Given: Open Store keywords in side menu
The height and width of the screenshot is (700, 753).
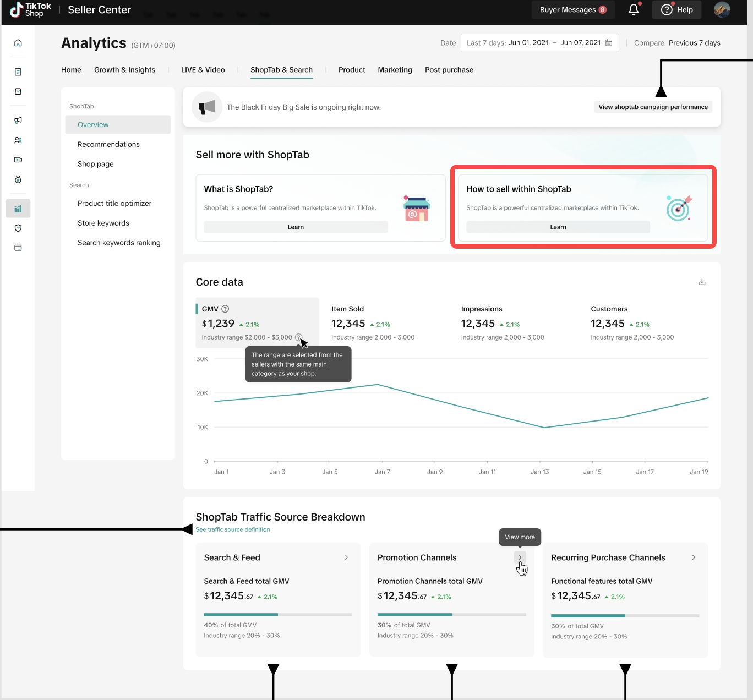Looking at the screenshot, I should pyautogui.click(x=103, y=223).
